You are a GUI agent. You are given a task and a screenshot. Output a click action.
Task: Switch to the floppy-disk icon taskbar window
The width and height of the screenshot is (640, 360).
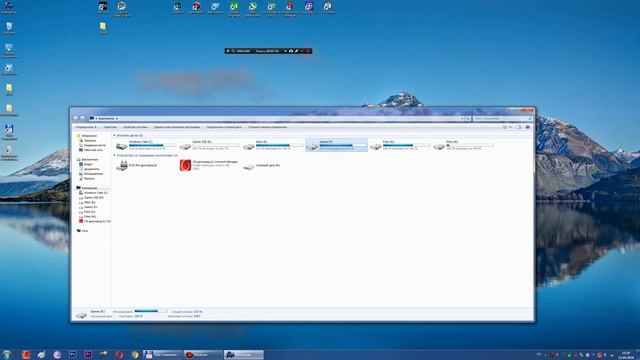coord(162,355)
